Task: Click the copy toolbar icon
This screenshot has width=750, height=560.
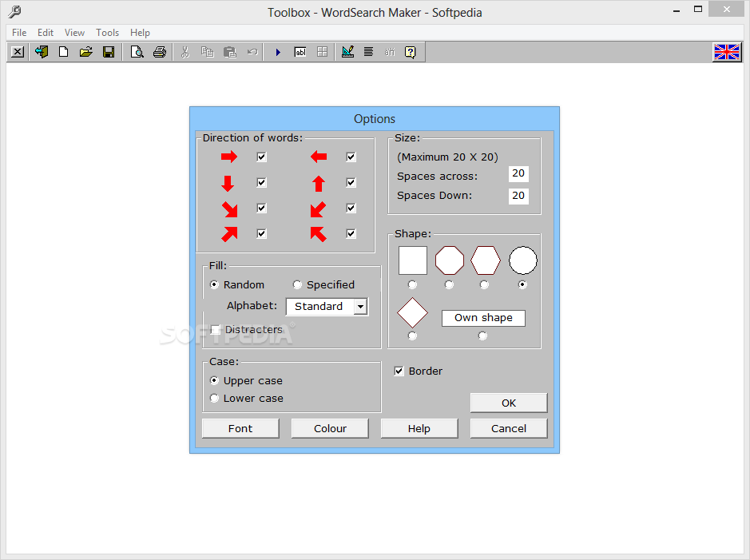Action: 207,52
